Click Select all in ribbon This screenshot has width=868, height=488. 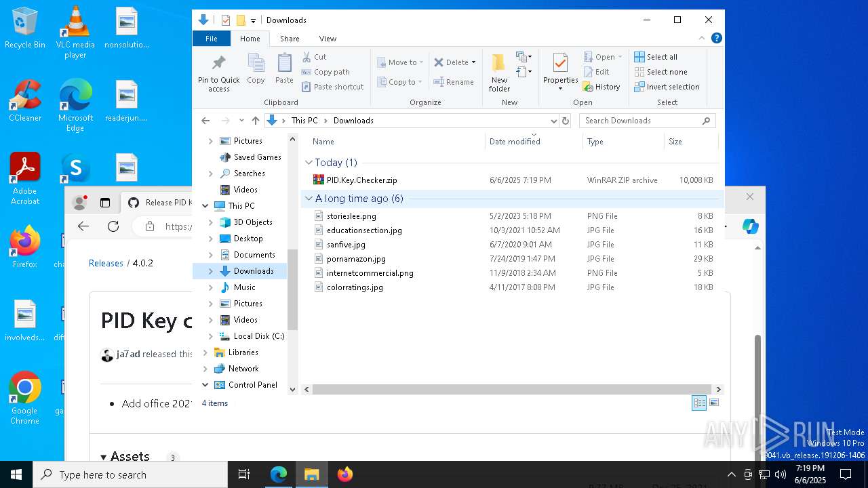(x=656, y=57)
